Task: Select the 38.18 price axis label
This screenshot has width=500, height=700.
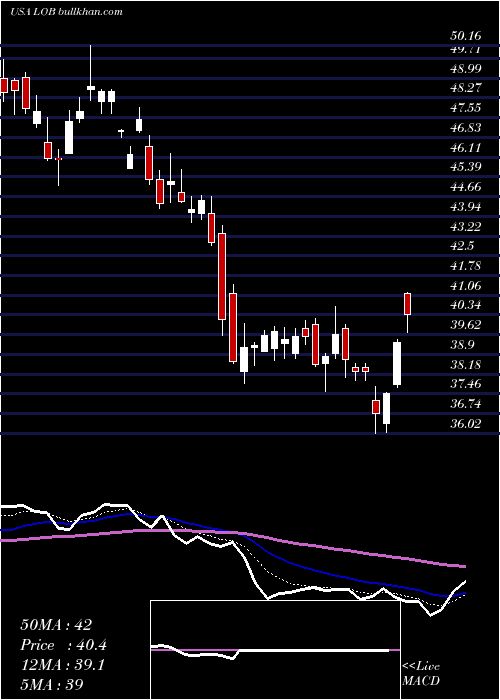Action: (466, 364)
